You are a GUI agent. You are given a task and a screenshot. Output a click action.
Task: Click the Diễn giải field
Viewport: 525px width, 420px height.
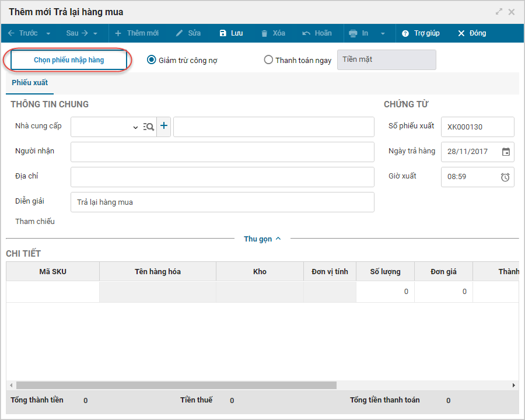click(222, 202)
